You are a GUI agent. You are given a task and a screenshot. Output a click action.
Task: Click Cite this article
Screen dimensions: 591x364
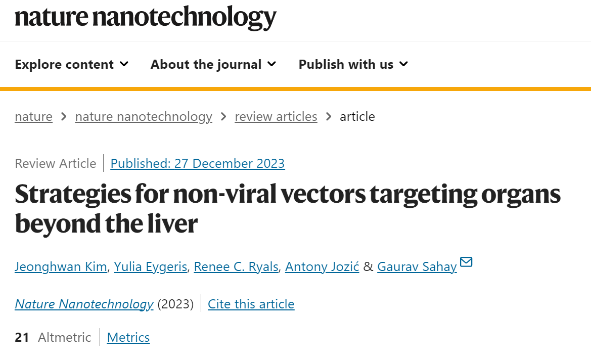[x=251, y=304]
